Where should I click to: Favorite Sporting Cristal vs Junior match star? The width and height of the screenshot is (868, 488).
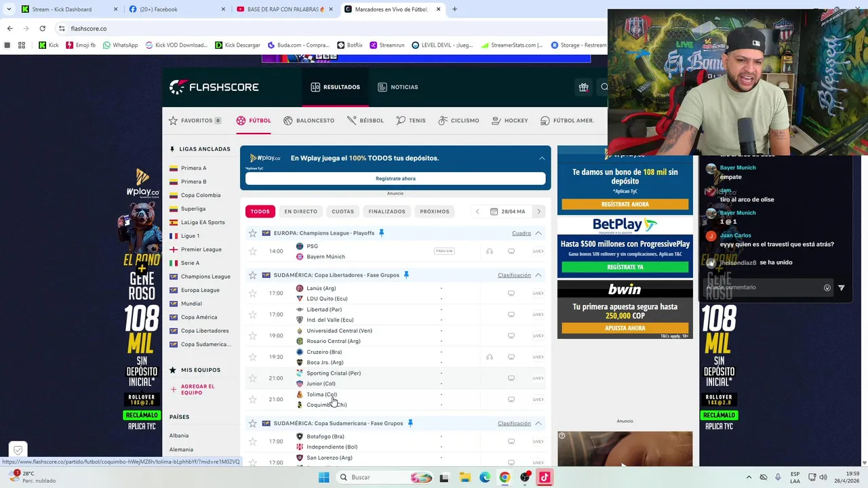click(253, 378)
